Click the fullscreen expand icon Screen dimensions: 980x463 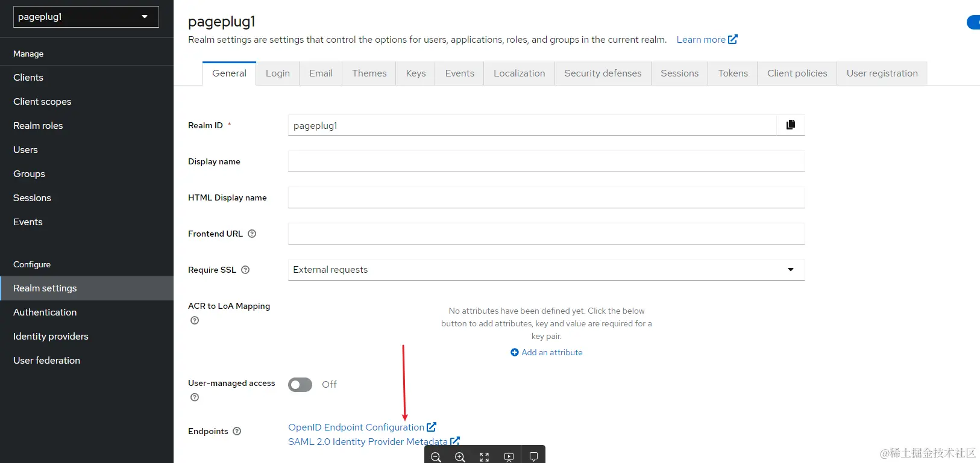[x=484, y=457]
